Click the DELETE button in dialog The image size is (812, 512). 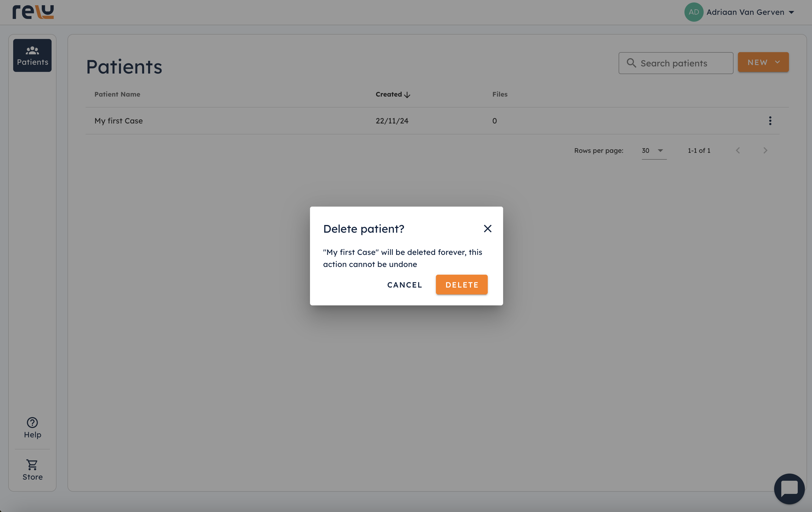461,285
